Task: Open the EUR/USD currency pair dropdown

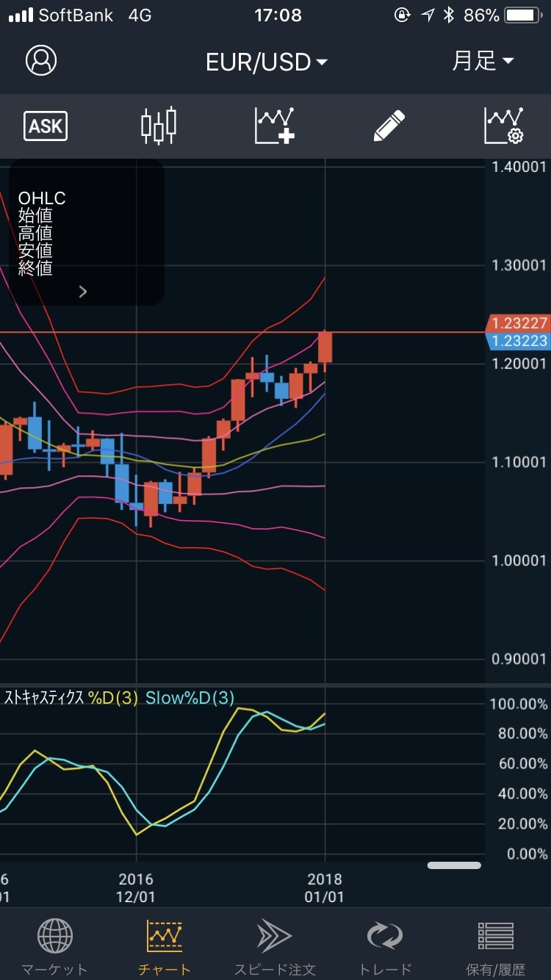Action: 267,62
